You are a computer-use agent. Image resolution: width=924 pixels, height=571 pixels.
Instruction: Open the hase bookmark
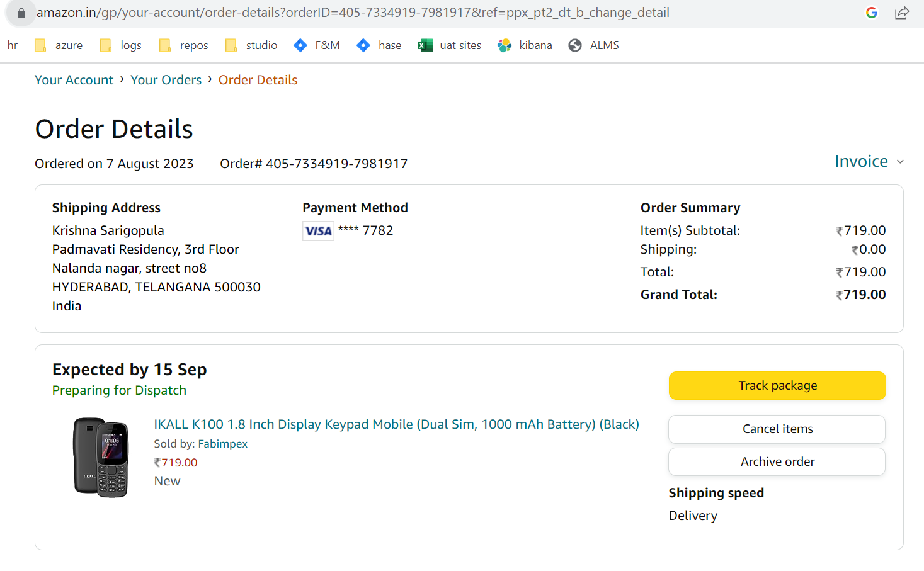tap(379, 45)
